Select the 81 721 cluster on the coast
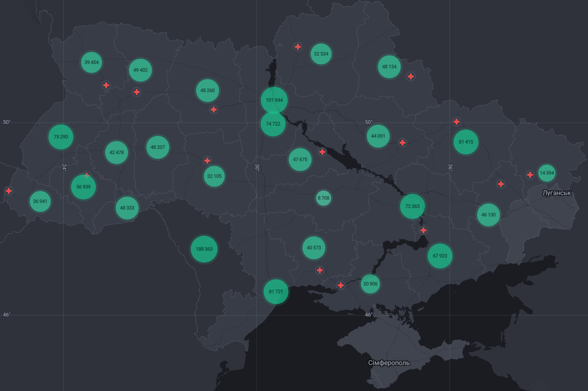The width and height of the screenshot is (588, 391). [276, 291]
